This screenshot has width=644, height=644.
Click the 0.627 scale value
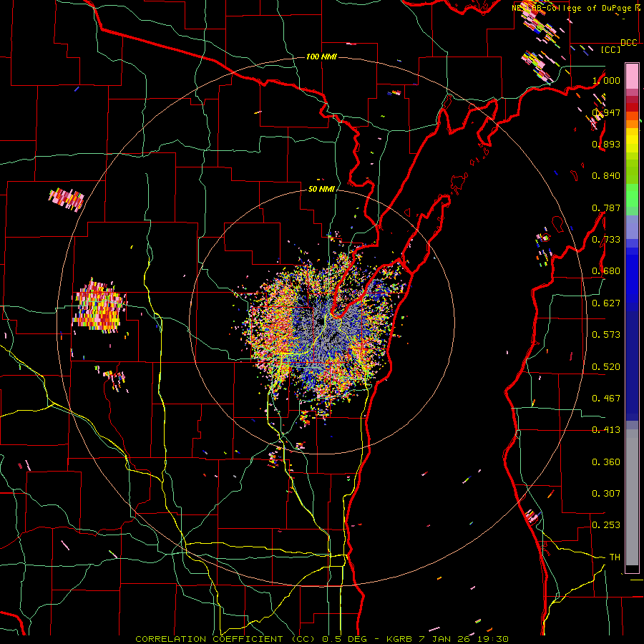pos(606,303)
